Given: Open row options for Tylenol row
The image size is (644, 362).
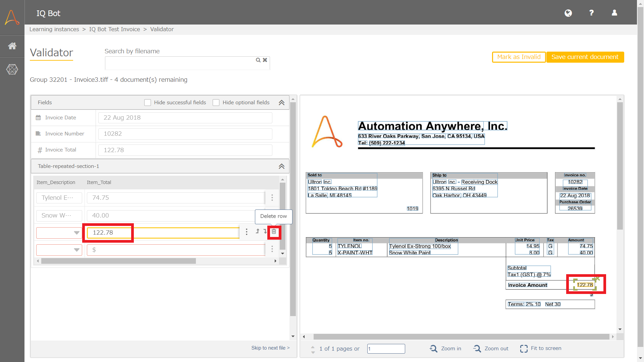Looking at the screenshot, I should (272, 198).
